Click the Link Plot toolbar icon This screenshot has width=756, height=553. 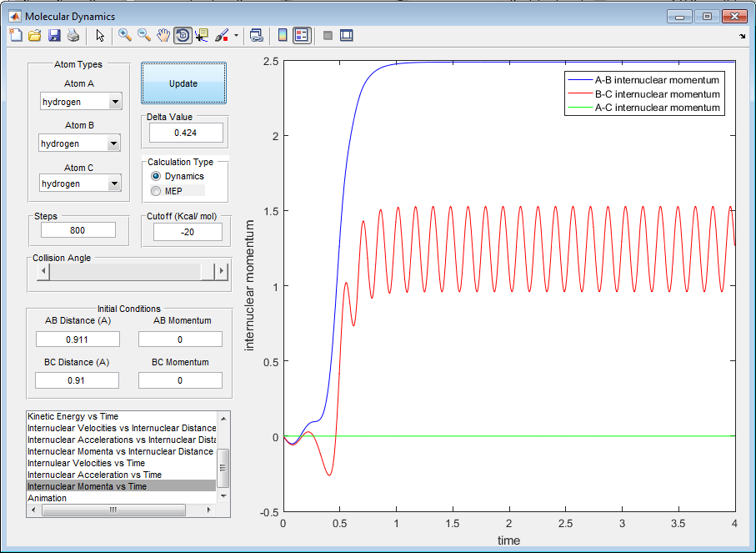point(257,35)
